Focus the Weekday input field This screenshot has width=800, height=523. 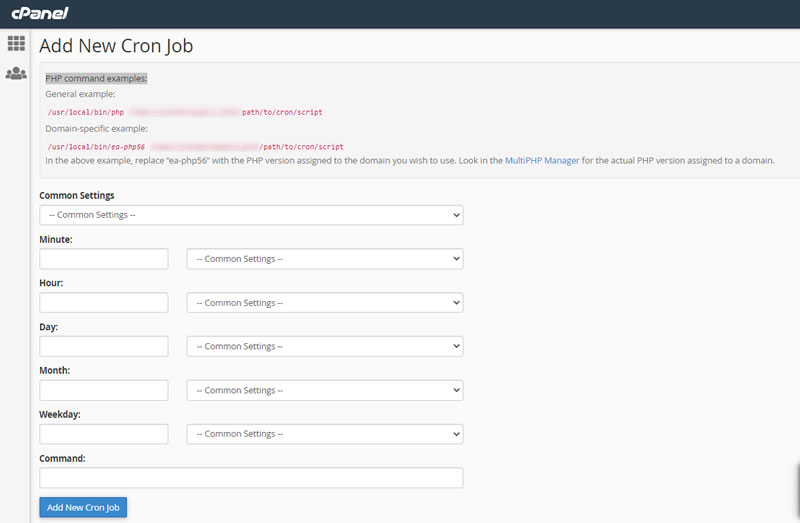104,434
